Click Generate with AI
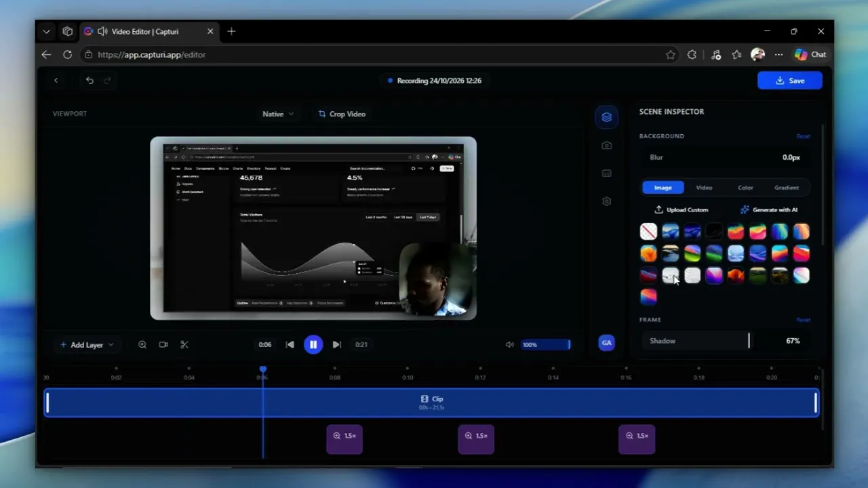This screenshot has height=488, width=868. tap(769, 210)
